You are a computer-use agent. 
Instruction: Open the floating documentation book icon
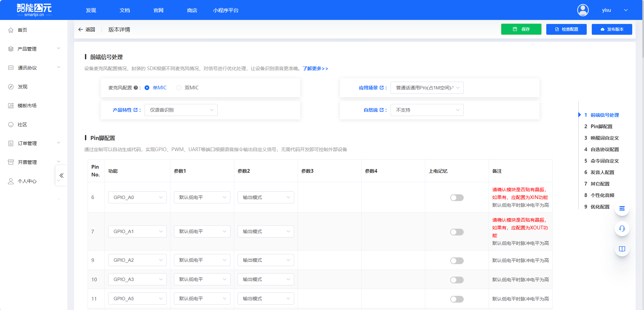(622, 249)
